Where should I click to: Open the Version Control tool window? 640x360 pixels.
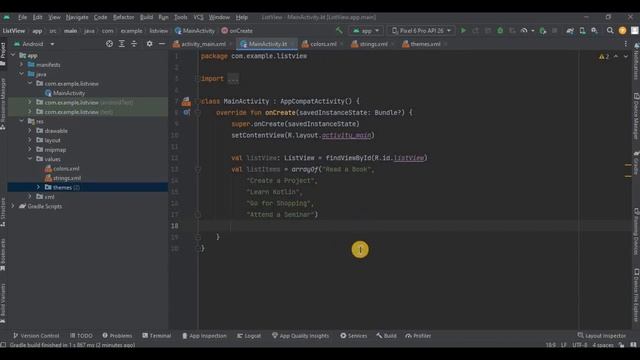(36, 336)
